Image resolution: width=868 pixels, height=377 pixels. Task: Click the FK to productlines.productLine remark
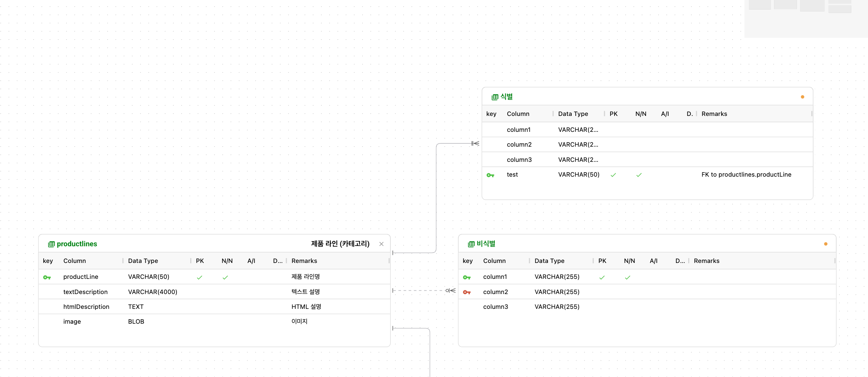[x=746, y=174]
